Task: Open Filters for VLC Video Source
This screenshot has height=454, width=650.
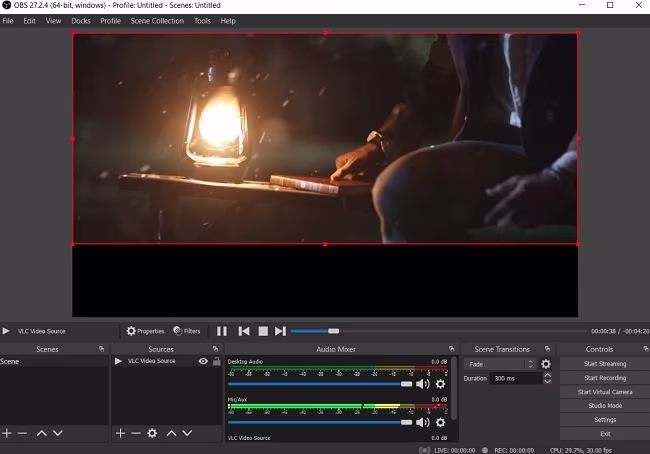Action: tap(187, 331)
